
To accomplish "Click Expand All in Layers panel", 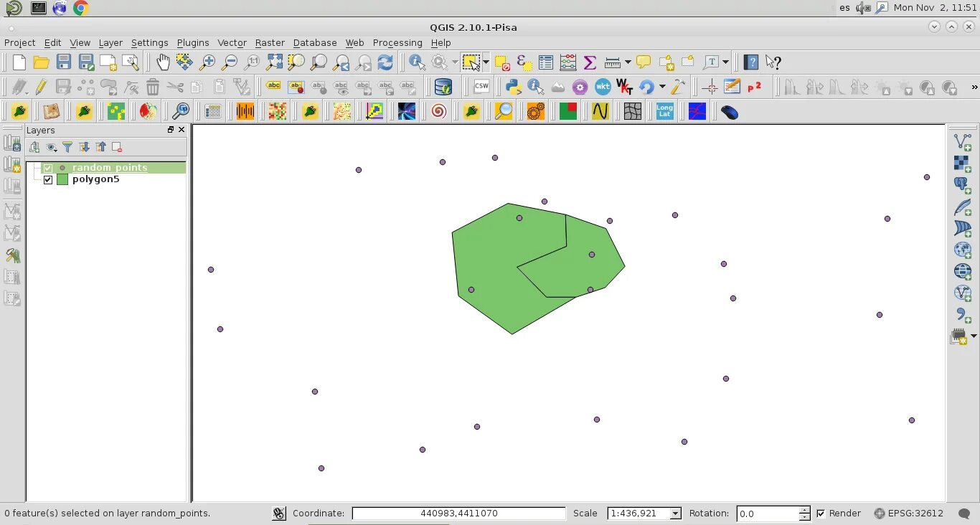I will pos(84,147).
